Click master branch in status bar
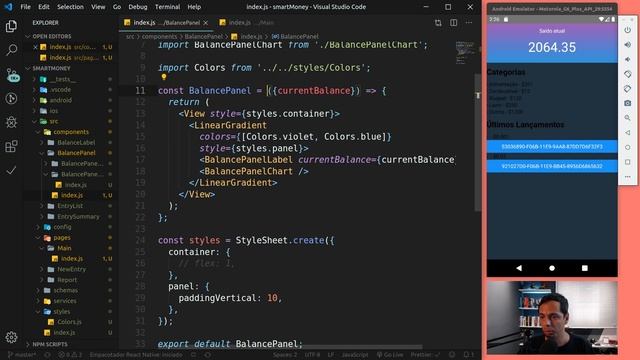 coord(22,355)
